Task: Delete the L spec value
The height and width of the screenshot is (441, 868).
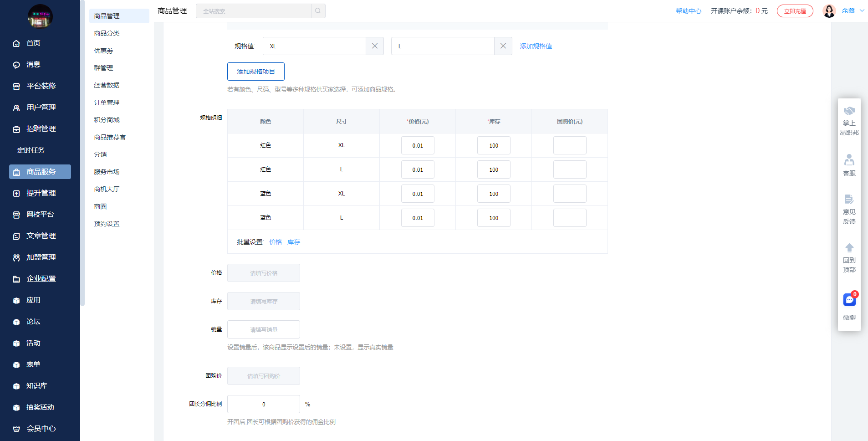Action: pyautogui.click(x=503, y=46)
